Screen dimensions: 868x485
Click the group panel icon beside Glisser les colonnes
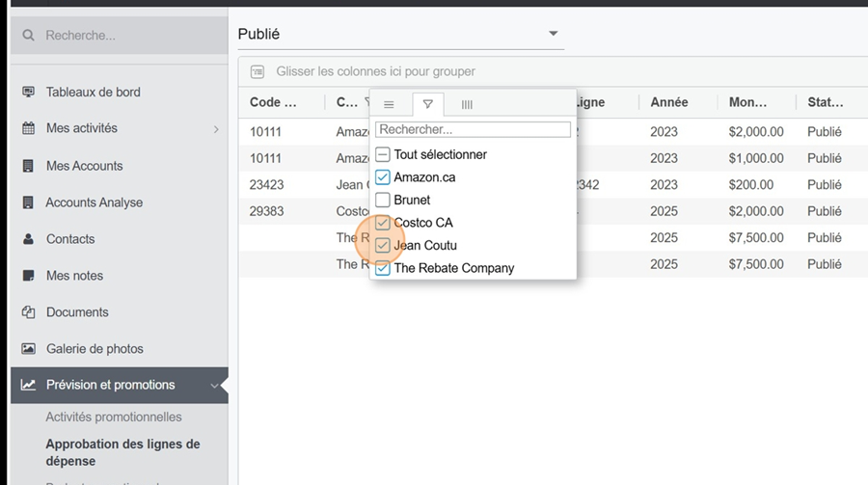click(258, 71)
